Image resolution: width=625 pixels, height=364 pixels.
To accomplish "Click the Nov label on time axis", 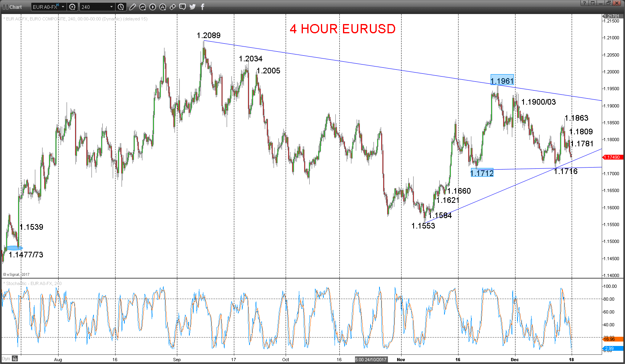I will pos(401,360).
